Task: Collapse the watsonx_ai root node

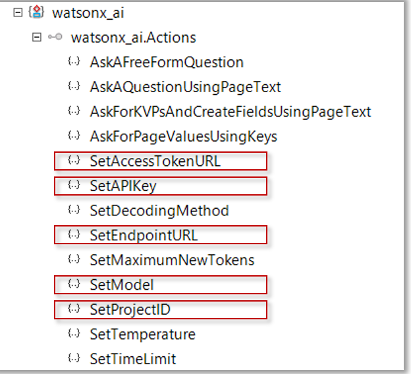Action: [x=17, y=13]
